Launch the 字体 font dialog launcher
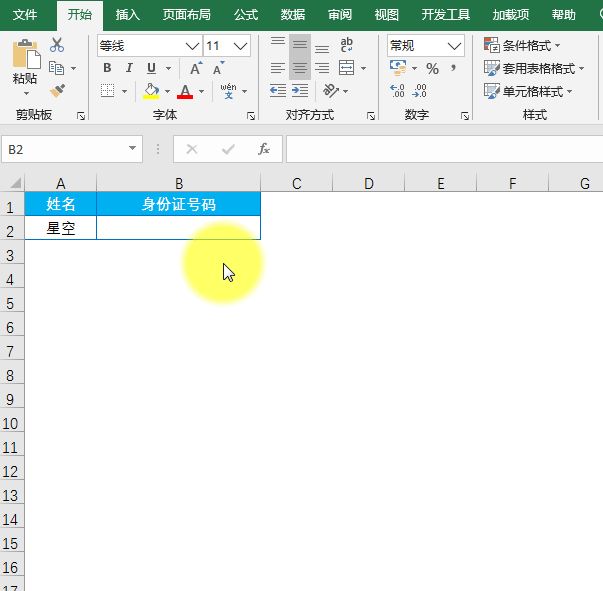Screen dimensions: 603x591 [x=251, y=116]
